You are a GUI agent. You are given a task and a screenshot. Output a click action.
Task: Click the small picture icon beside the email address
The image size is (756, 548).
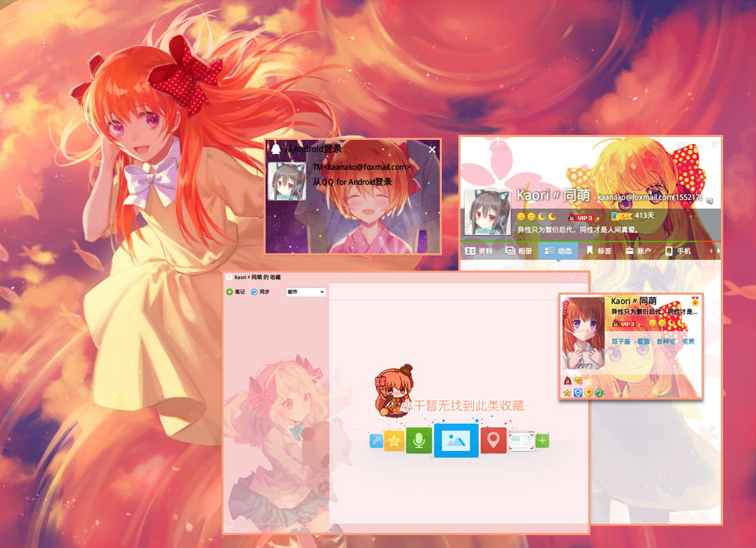click(x=710, y=201)
